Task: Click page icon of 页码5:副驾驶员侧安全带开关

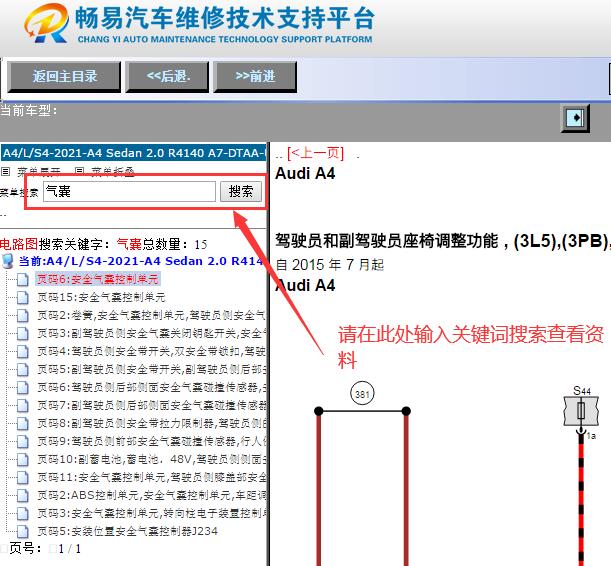Action: tap(23, 369)
